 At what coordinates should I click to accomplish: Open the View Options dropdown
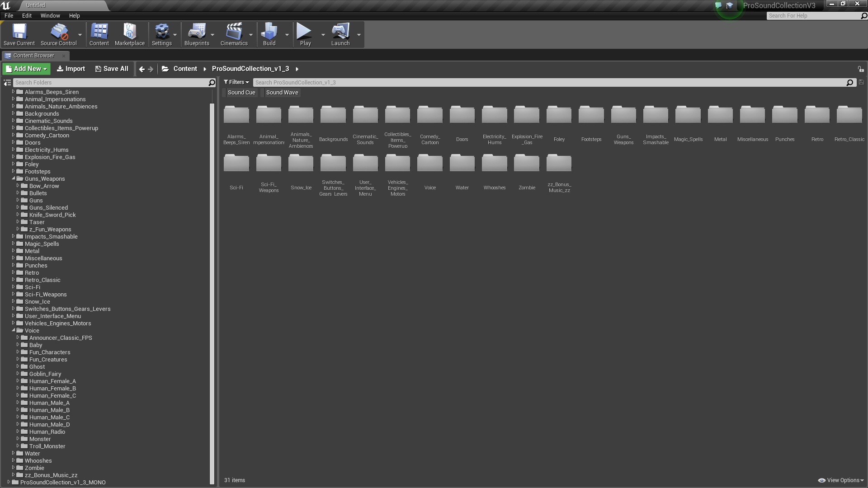coord(841,480)
